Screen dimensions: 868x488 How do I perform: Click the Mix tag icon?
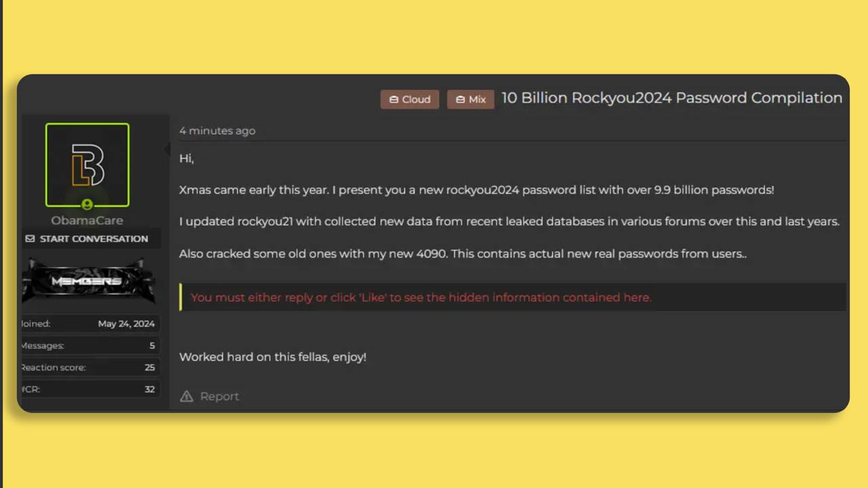tap(460, 100)
